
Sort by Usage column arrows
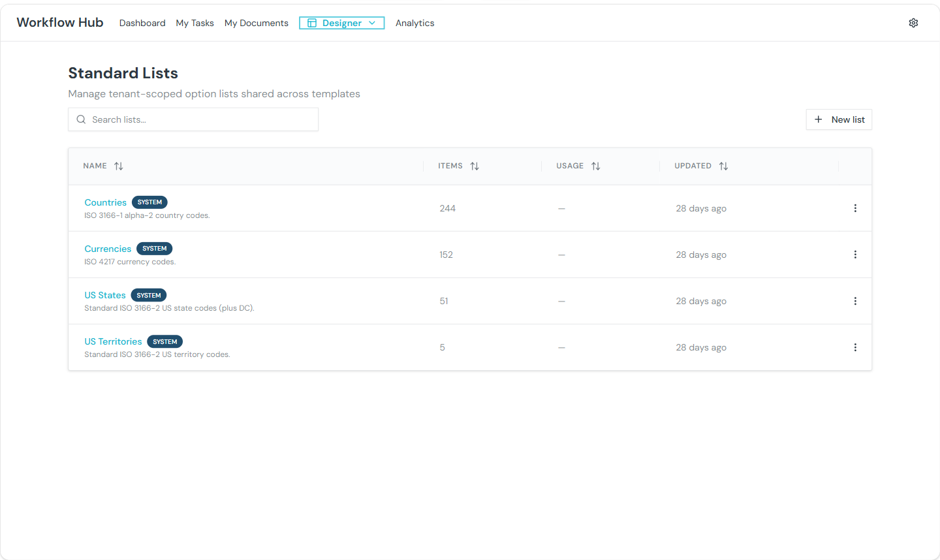pyautogui.click(x=595, y=166)
